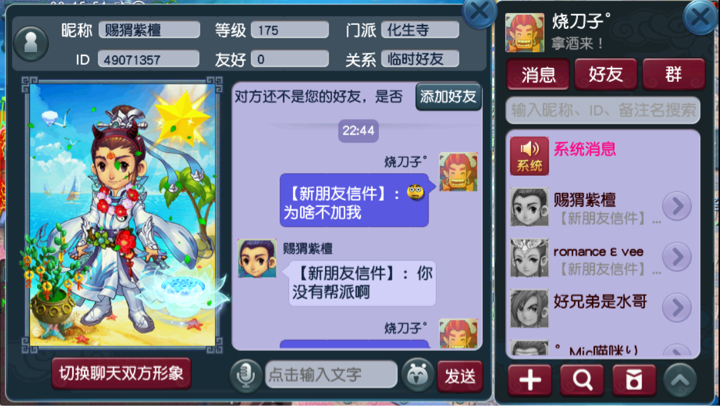The height and width of the screenshot is (406, 720).
Task: Click 烧刀子 avatar in friend panel header
Action: 525,32
